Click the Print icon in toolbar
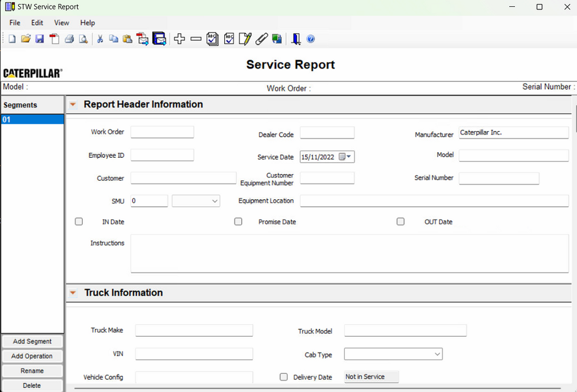The width and height of the screenshot is (577, 392). pyautogui.click(x=69, y=39)
